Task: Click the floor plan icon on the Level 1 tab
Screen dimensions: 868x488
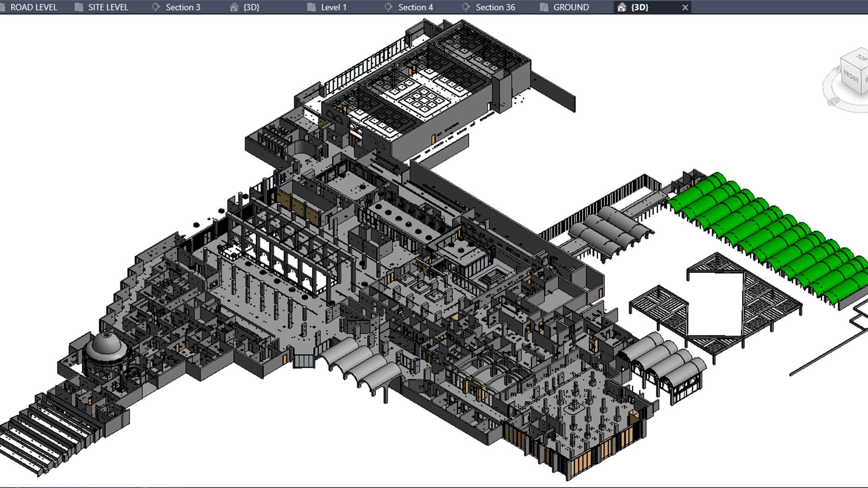Action: 311,7
